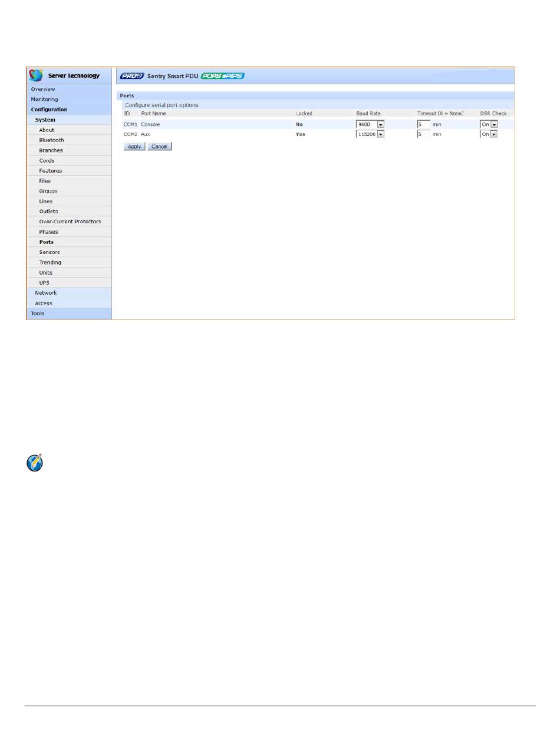Open the Overview section
This screenshot has width=560, height=739.
point(69,89)
